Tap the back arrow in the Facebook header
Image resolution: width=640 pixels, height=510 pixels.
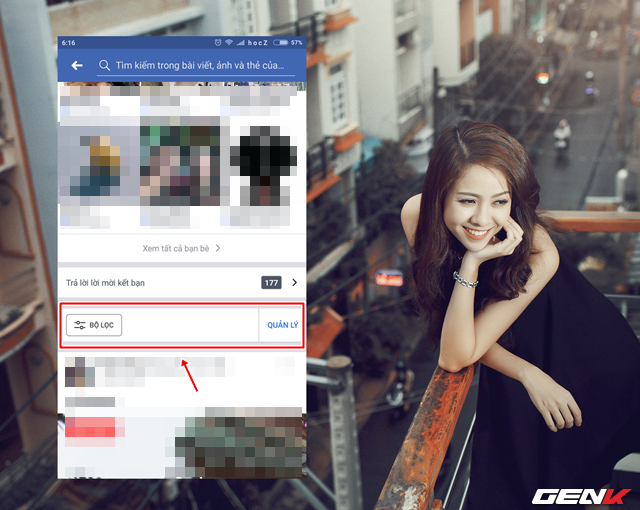(77, 65)
